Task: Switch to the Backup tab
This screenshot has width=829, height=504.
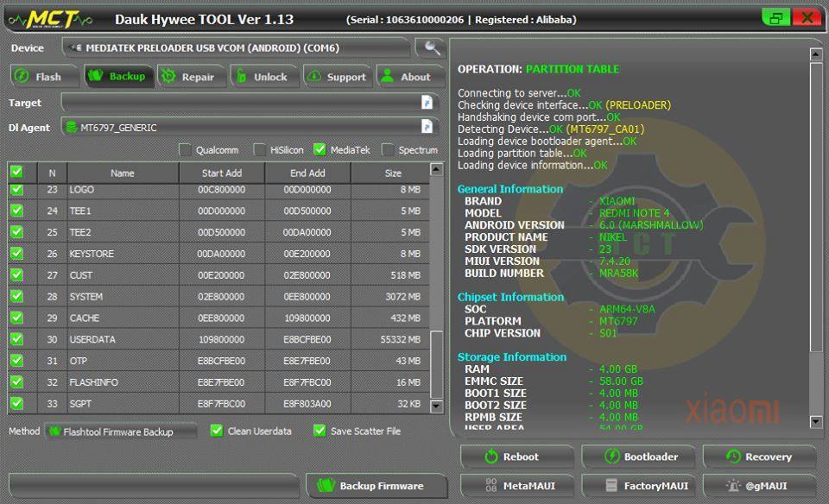Action: coord(118,76)
